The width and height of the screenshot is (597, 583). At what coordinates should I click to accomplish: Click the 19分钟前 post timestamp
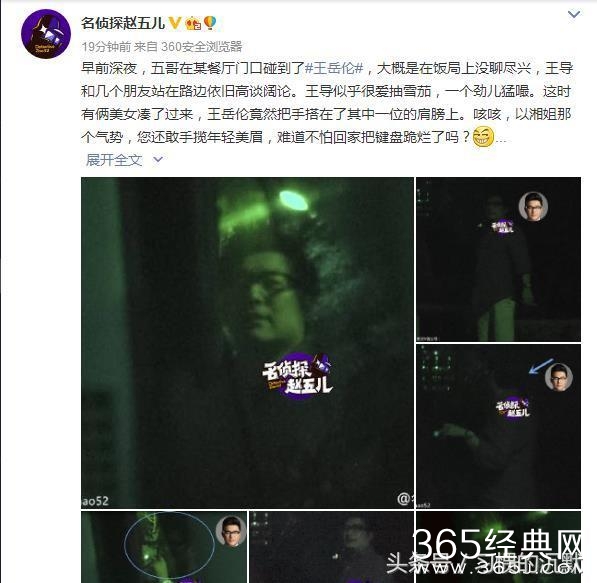[106, 46]
